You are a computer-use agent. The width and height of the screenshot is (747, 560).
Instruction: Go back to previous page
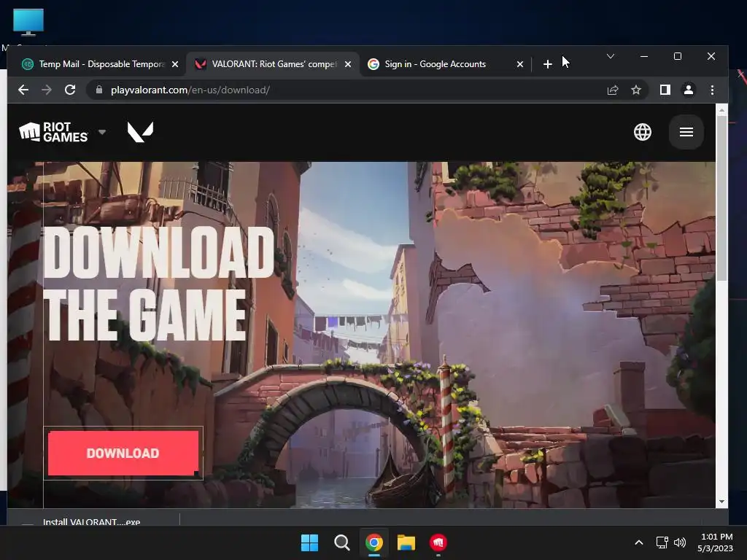[23, 90]
